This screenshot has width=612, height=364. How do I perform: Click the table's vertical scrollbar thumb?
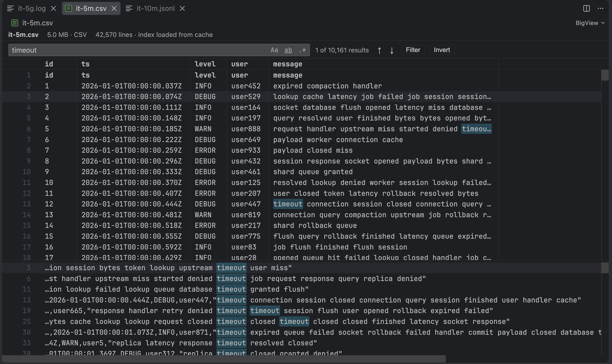605,75
